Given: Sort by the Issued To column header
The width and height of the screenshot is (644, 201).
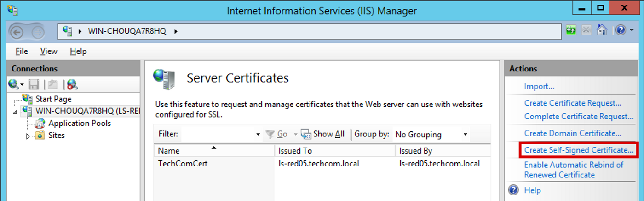Looking at the screenshot, I should tap(335, 151).
